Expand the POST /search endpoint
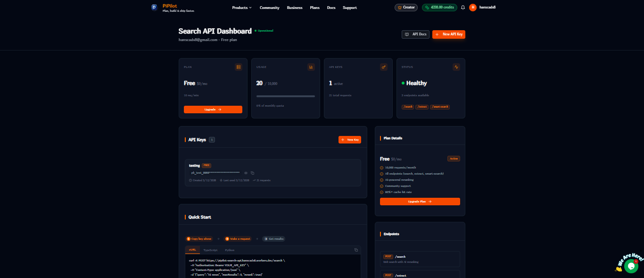644x278 pixels. [420, 259]
